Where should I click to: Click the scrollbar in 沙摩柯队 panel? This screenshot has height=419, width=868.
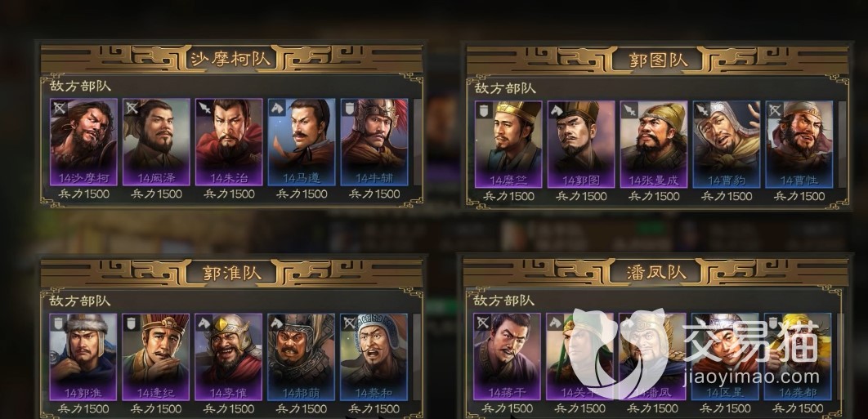[418, 142]
